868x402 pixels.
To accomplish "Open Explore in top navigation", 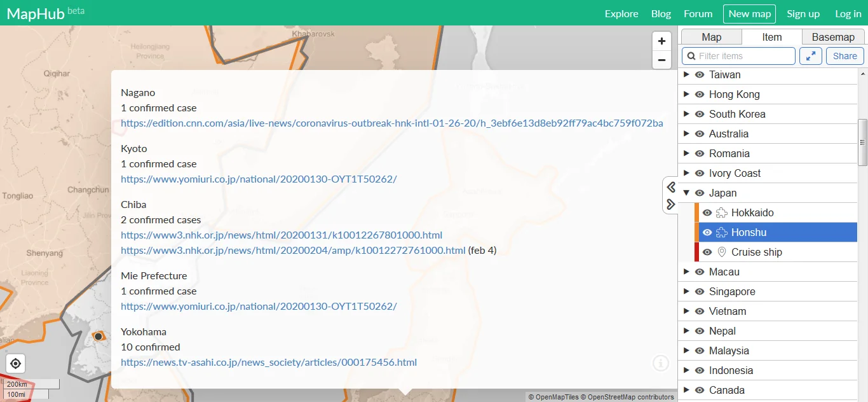I will tap(621, 13).
